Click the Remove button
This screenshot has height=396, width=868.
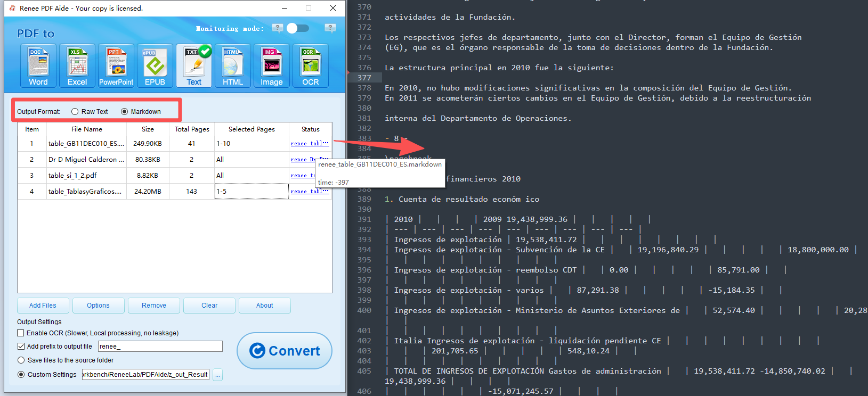coord(154,306)
